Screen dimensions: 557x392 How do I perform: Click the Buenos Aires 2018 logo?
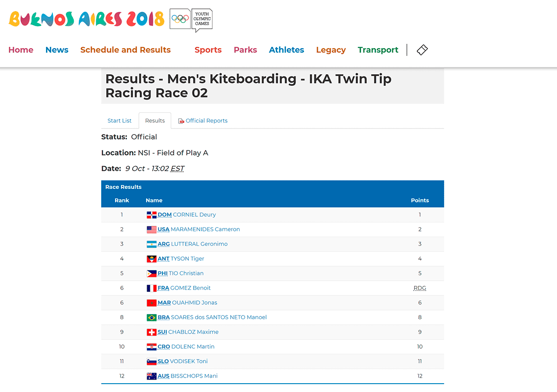(87, 19)
